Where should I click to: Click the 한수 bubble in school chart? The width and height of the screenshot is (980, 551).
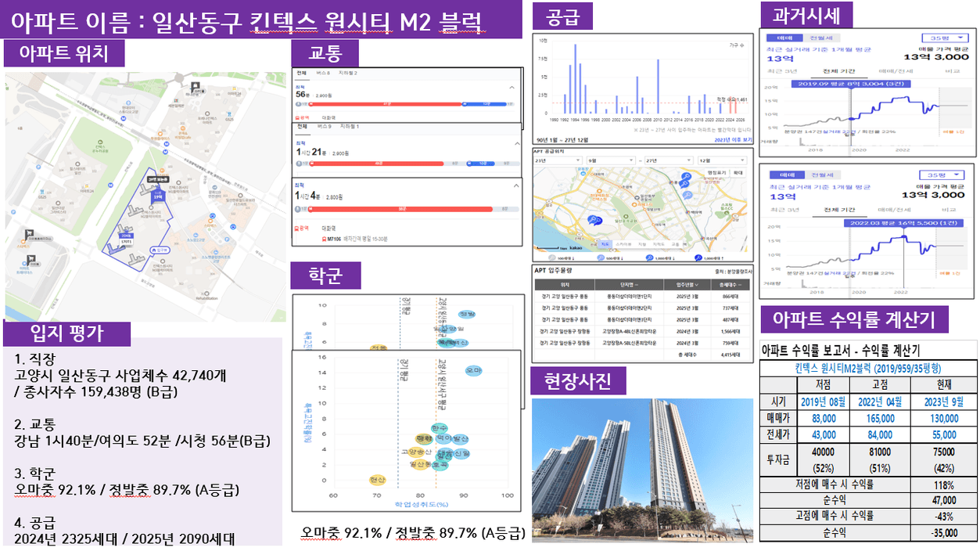tap(439, 428)
